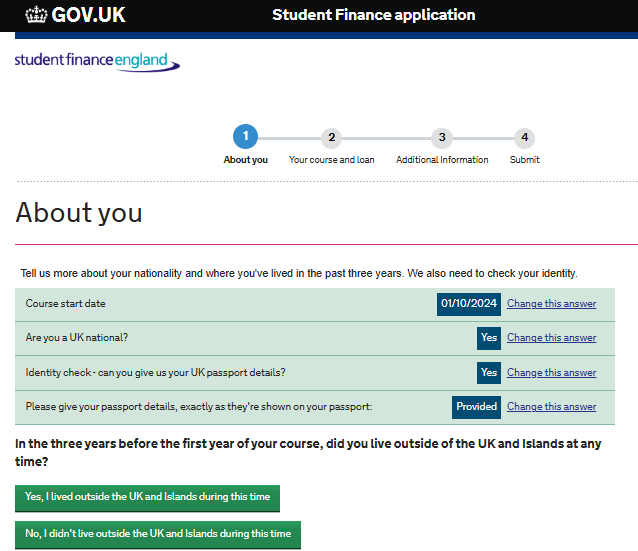Go to 'Submit' step label
The image size is (638, 551).
(524, 160)
